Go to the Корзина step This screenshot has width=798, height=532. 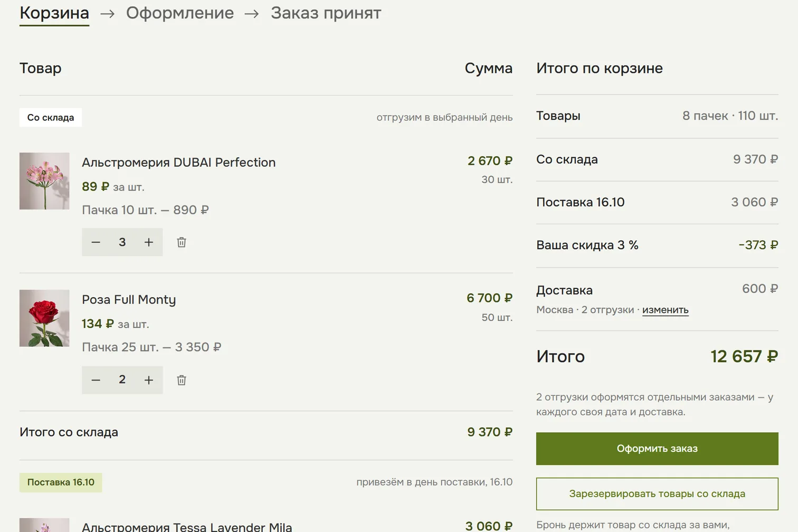pyautogui.click(x=54, y=13)
